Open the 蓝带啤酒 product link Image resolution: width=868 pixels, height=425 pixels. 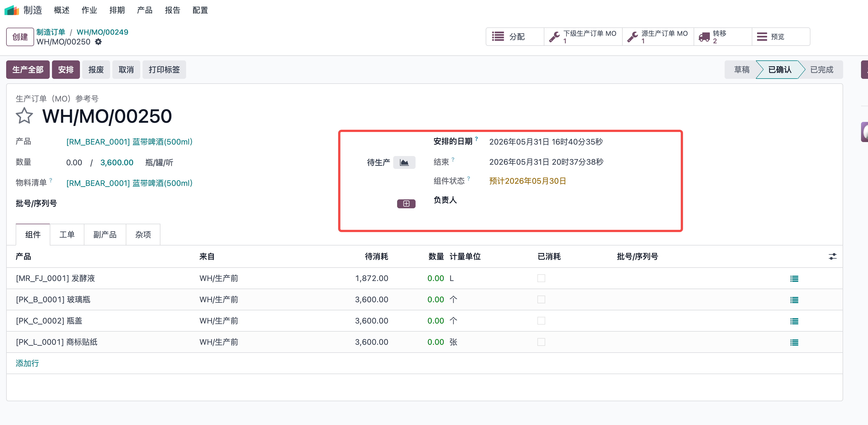point(129,142)
